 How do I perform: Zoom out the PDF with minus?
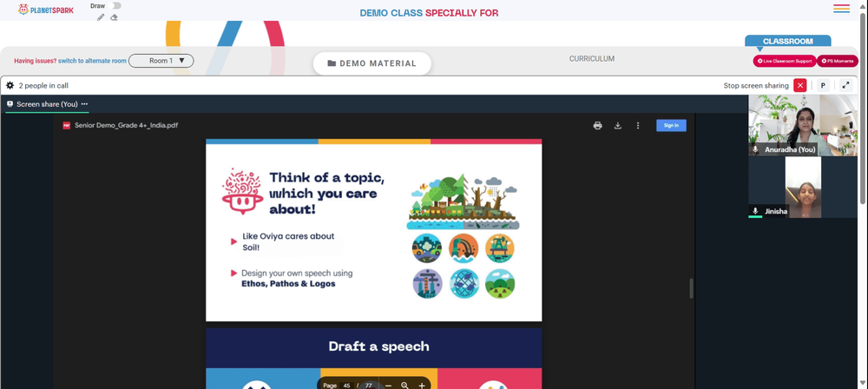pyautogui.click(x=388, y=386)
